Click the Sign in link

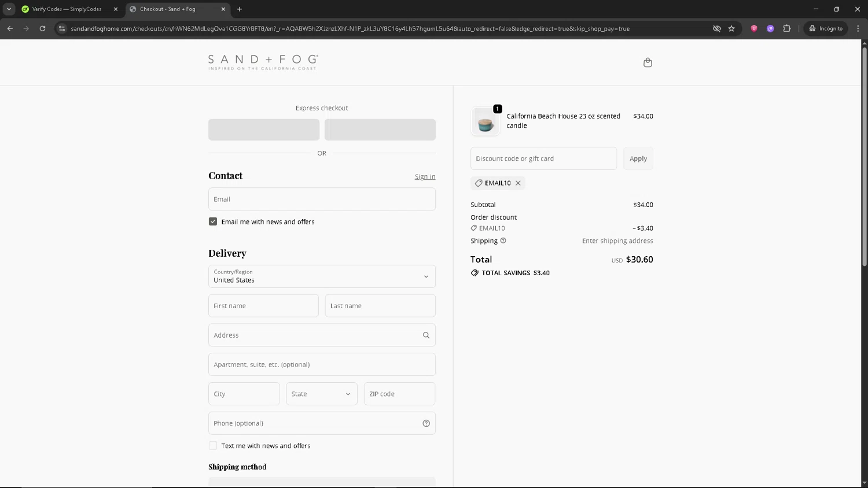pyautogui.click(x=425, y=177)
